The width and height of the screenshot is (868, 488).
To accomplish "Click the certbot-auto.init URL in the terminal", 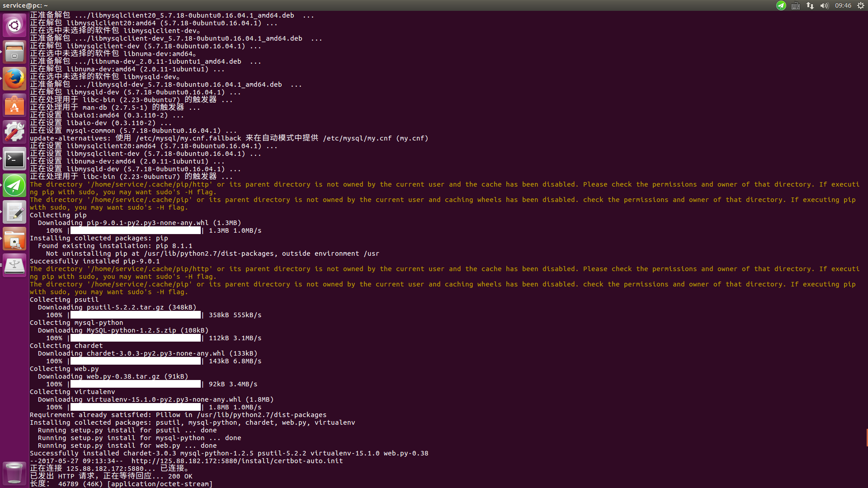I will pyautogui.click(x=237, y=461).
